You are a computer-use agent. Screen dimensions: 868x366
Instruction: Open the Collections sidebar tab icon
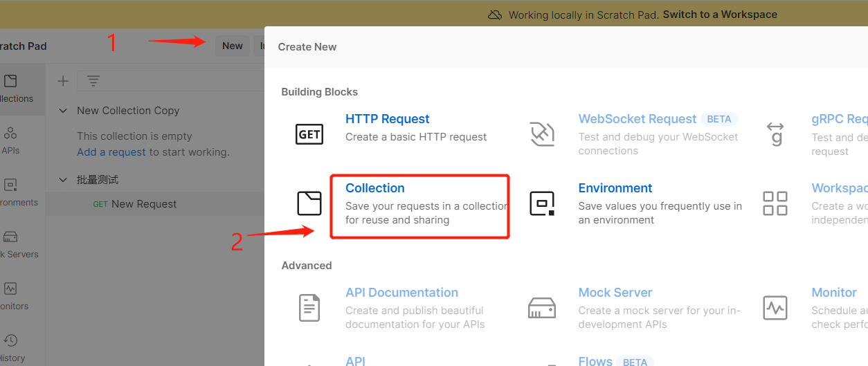pyautogui.click(x=10, y=82)
